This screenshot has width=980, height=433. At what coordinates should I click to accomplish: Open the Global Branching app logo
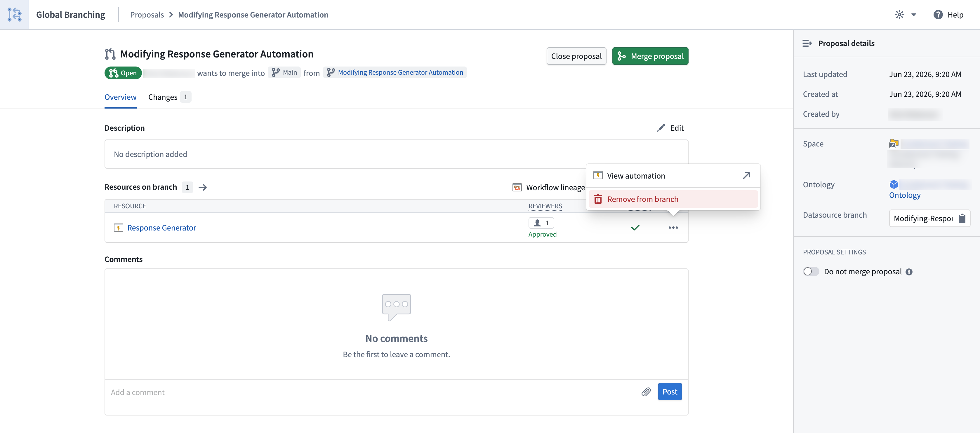tap(15, 15)
